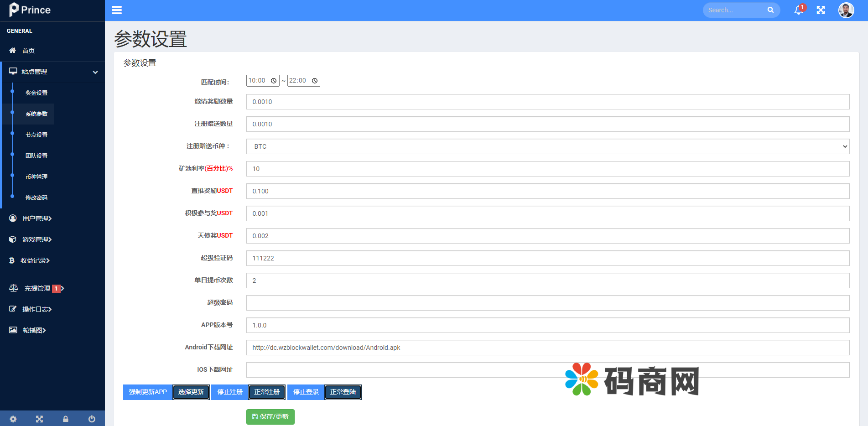Go to 币种管理 in sidebar

tap(36, 177)
